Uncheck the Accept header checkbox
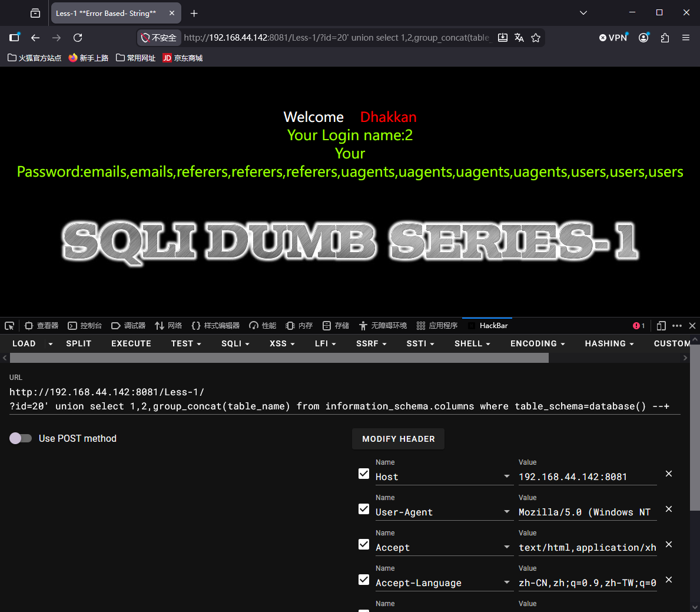 [x=364, y=544]
